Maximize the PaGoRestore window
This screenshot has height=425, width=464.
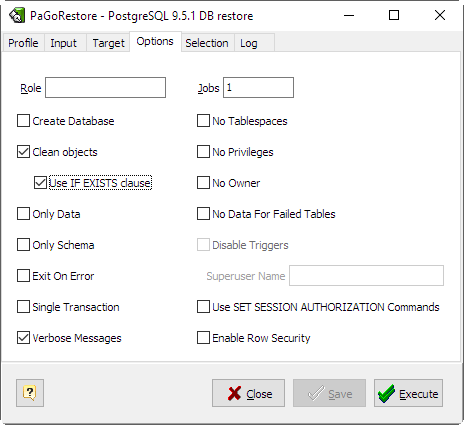coord(394,15)
